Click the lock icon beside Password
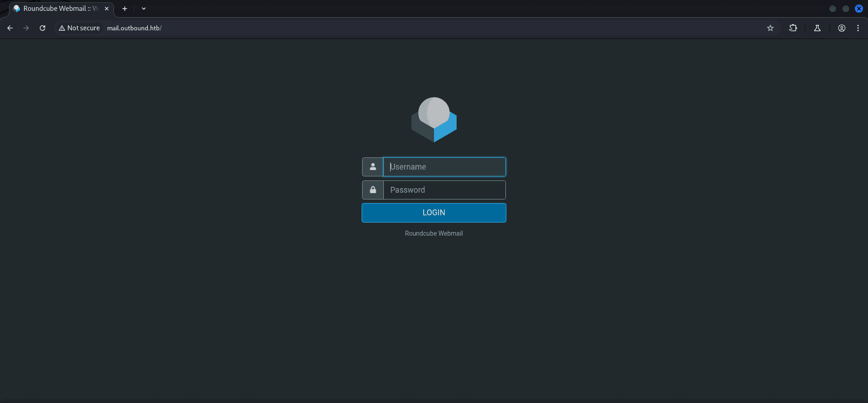868x403 pixels. (x=373, y=190)
